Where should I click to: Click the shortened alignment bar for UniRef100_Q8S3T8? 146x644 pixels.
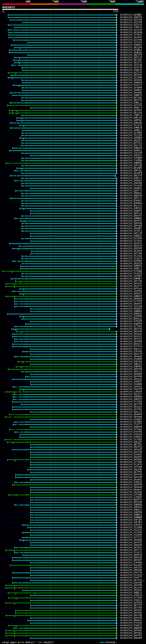click(61, 329)
